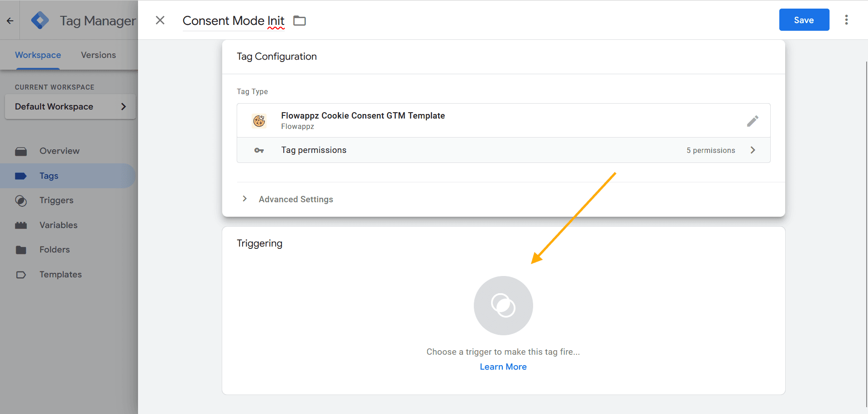868x414 pixels.
Task: Click the folder icon next to tag name
Action: tap(300, 21)
